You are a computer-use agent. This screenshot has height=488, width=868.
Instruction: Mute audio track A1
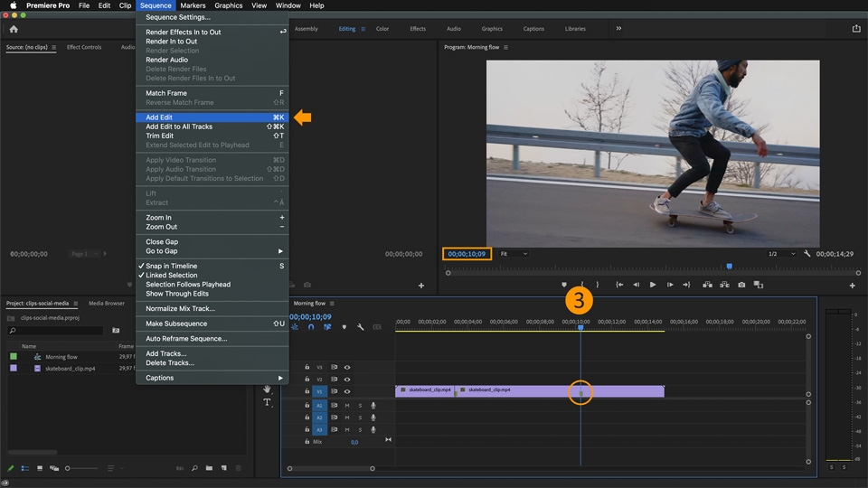[x=347, y=406]
